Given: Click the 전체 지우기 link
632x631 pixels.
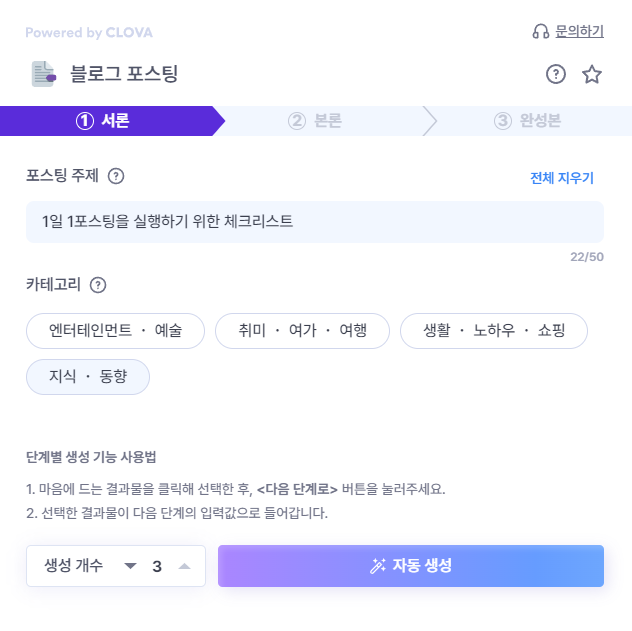Looking at the screenshot, I should (562, 178).
